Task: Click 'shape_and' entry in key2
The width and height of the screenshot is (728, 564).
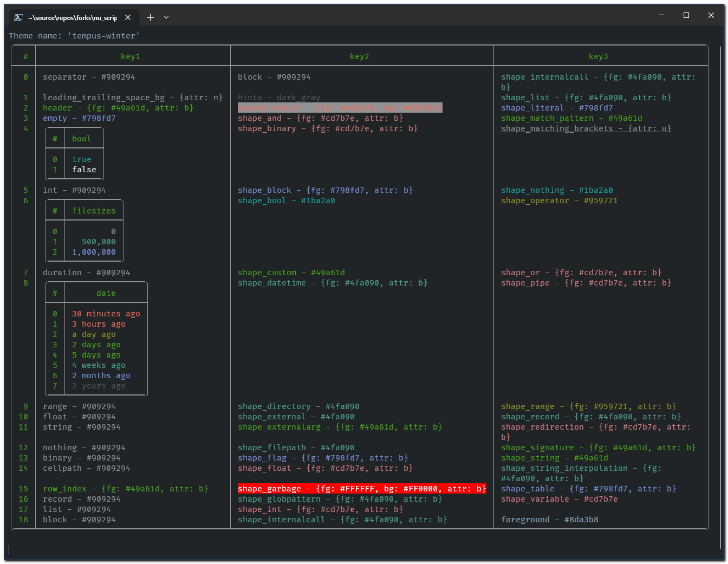Action: point(321,118)
